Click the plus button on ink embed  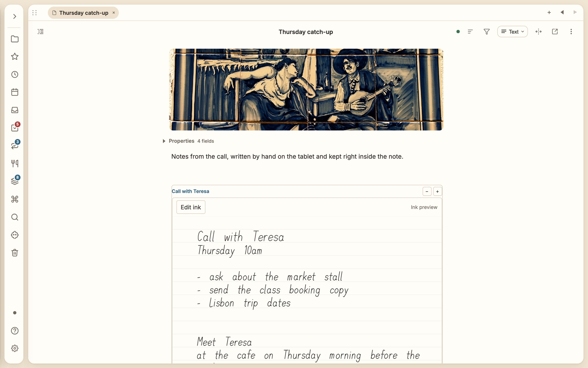437,191
